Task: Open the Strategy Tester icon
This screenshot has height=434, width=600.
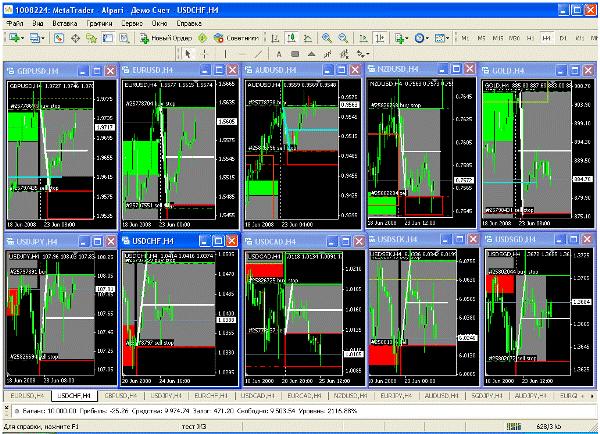Action: click(x=124, y=38)
